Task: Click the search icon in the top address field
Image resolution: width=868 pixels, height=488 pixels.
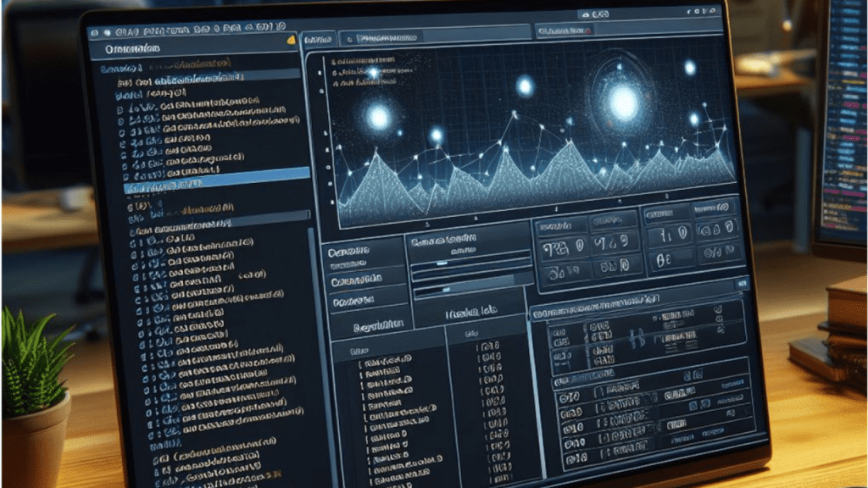Action: pyautogui.click(x=350, y=39)
